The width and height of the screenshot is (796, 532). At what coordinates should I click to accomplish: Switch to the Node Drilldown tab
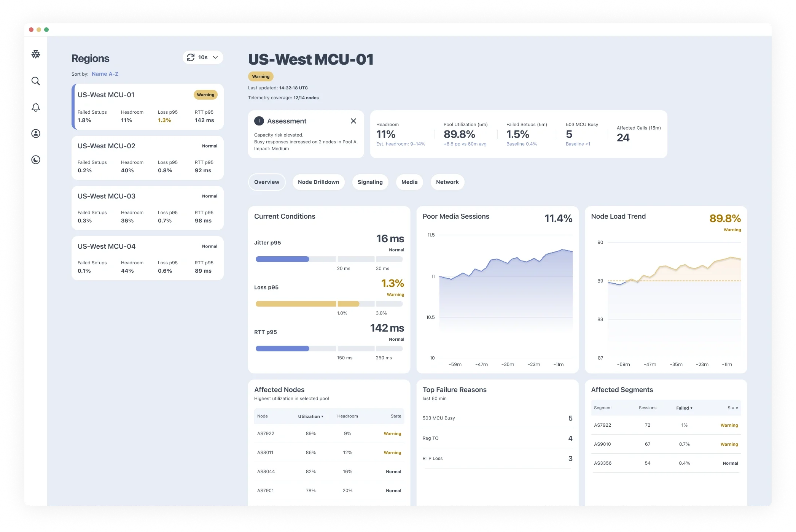[318, 182]
